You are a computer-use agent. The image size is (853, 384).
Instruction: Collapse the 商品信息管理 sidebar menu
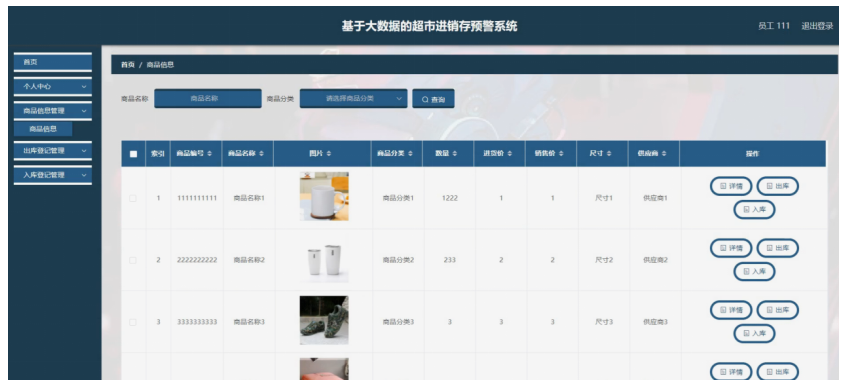pyautogui.click(x=53, y=111)
